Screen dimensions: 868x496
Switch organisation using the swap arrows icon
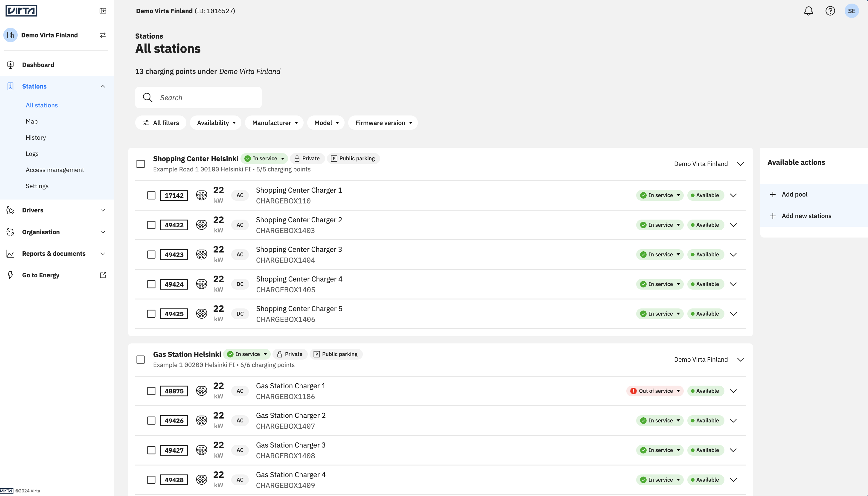pos(103,35)
